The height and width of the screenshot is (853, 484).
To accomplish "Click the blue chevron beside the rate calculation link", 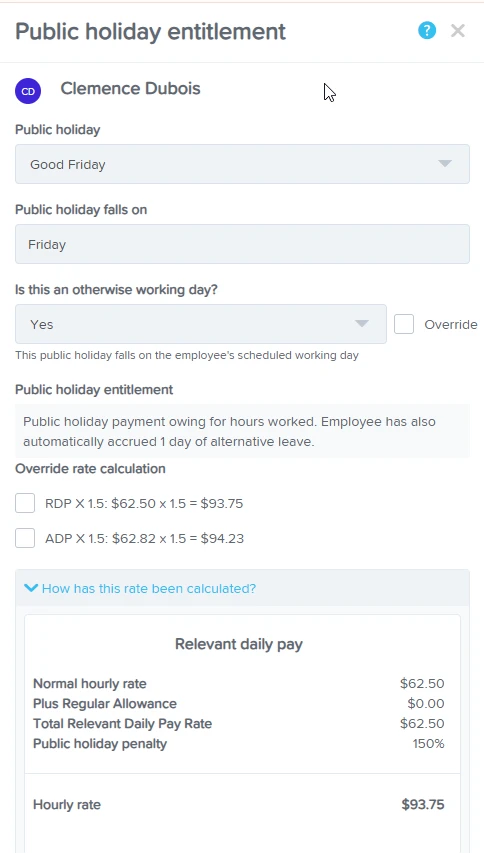I will (31, 588).
